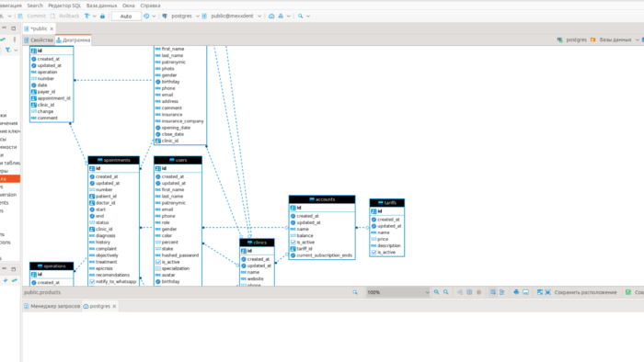The width and height of the screenshot is (644, 362).
Task: Switch to the Диаграмма tab
Action: pos(73,40)
